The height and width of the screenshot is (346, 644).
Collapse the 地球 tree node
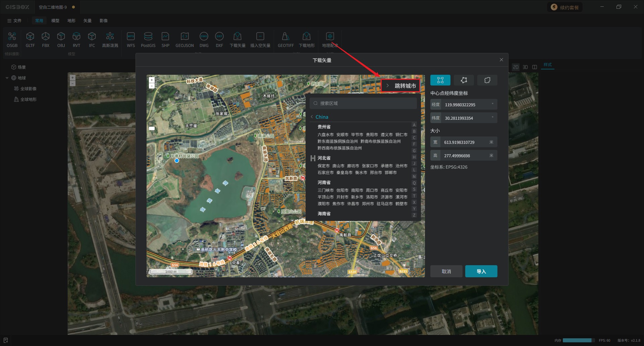click(7, 78)
